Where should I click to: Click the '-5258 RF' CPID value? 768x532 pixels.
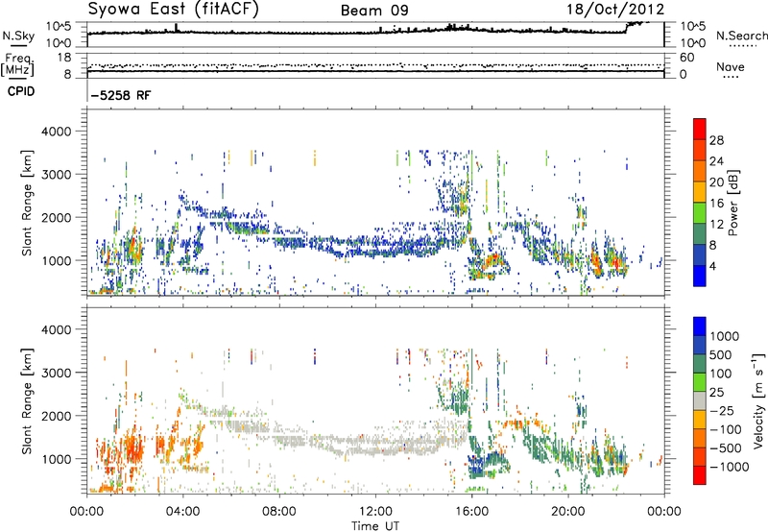point(121,95)
